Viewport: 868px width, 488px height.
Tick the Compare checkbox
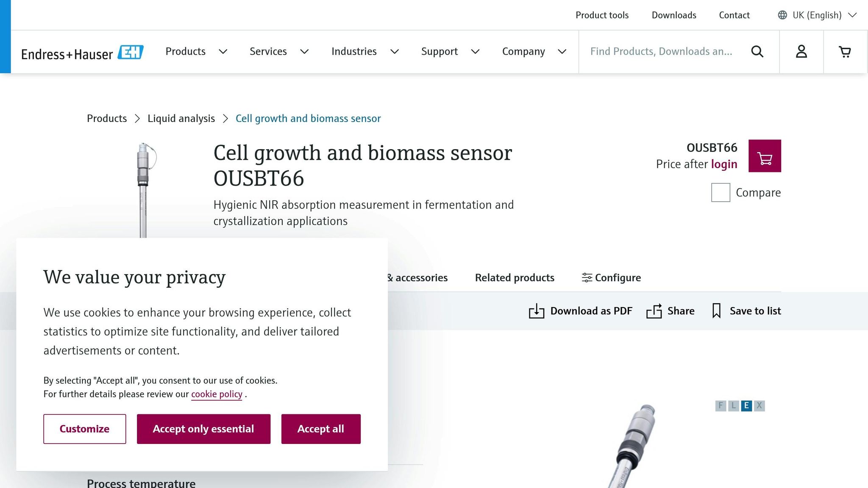pyautogui.click(x=721, y=192)
